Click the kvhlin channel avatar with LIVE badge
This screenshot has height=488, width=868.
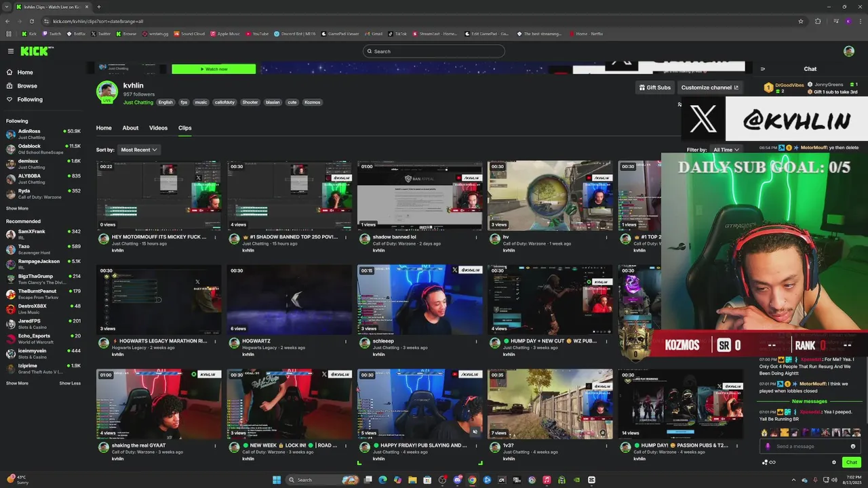[107, 92]
